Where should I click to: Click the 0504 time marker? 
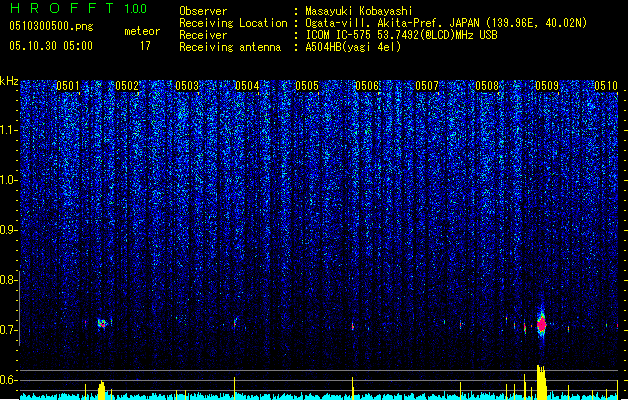[x=247, y=85]
